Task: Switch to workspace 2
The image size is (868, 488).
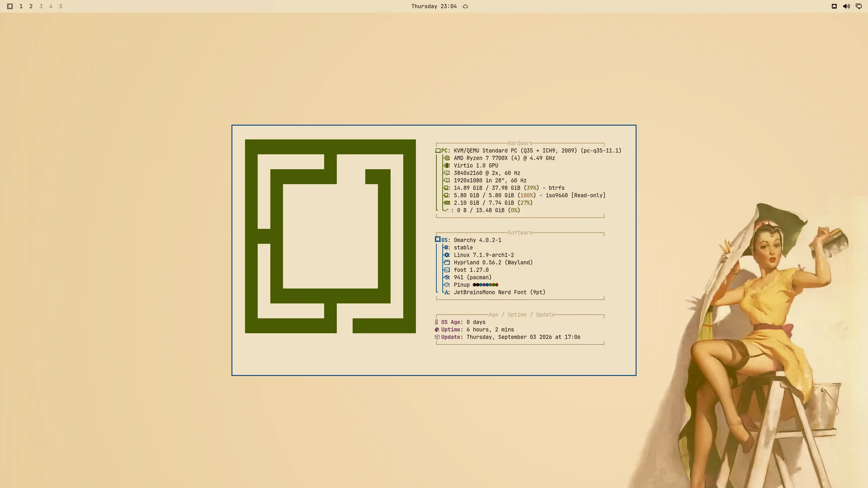Action: (x=31, y=6)
